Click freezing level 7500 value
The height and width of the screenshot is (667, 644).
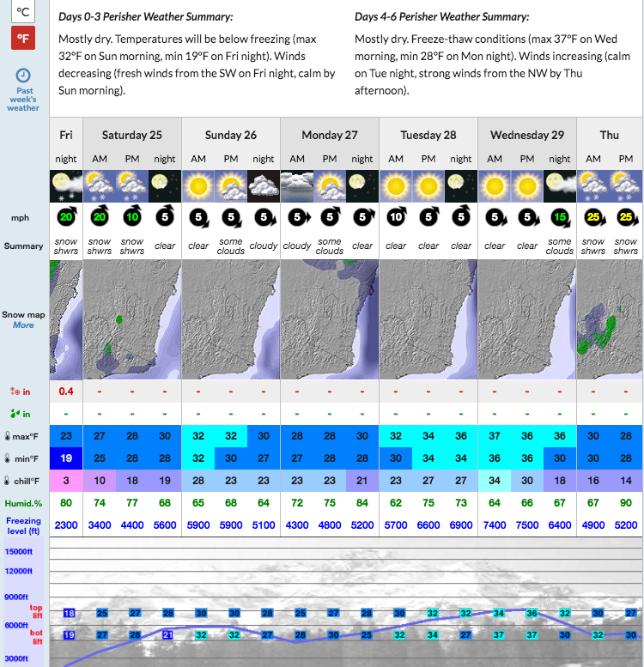pyautogui.click(x=527, y=525)
